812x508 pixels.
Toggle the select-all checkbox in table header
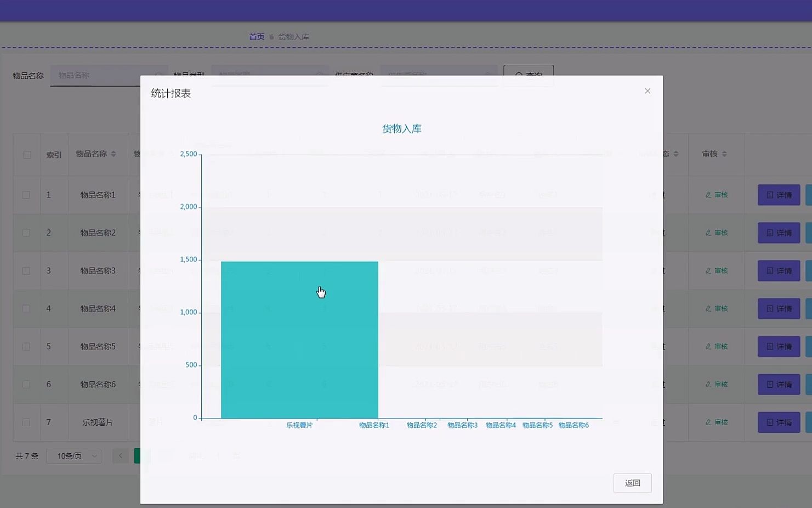(x=27, y=155)
